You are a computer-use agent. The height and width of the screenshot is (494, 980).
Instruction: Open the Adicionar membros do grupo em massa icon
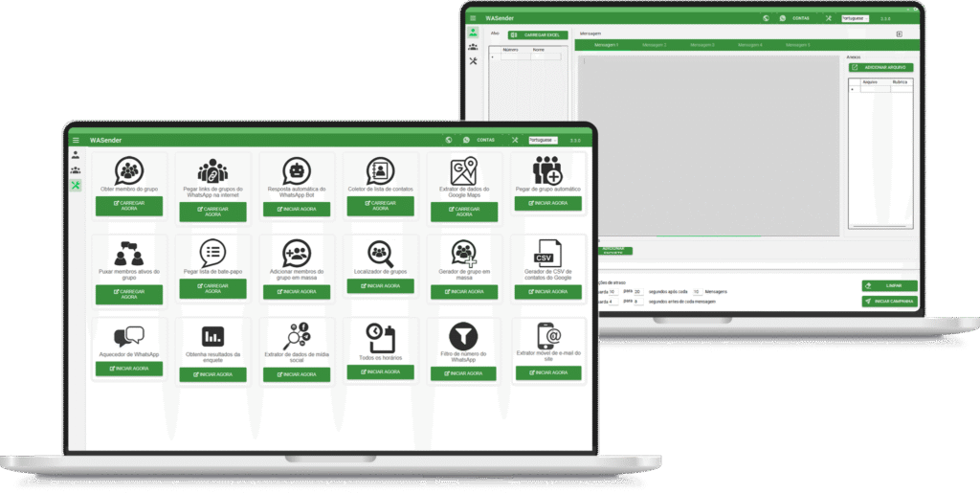pos(297,254)
